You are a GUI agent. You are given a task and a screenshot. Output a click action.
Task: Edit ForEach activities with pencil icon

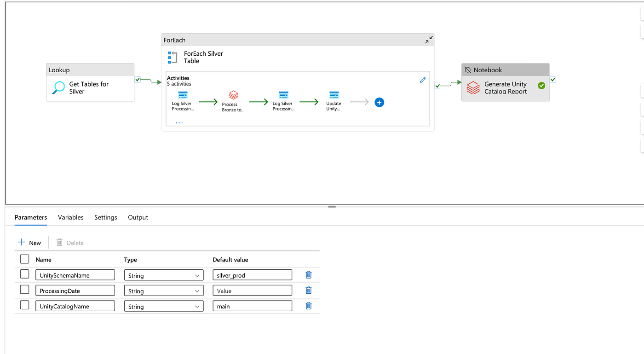click(423, 80)
